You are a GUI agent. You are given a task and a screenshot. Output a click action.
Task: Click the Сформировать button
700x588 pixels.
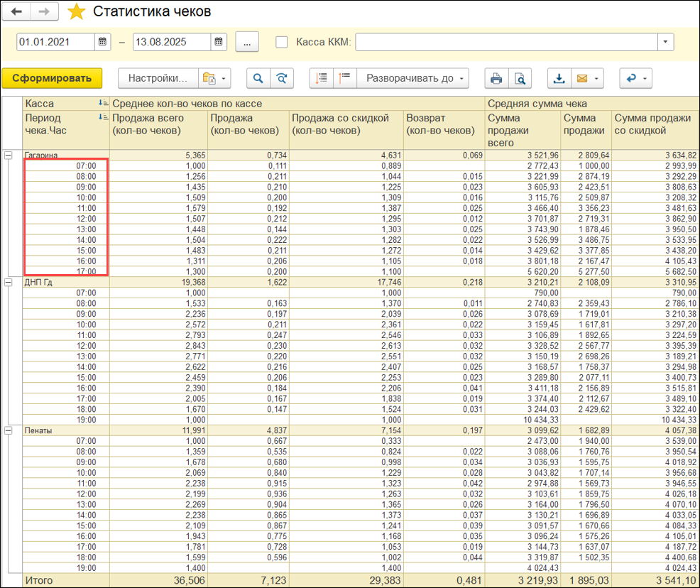[x=52, y=78]
